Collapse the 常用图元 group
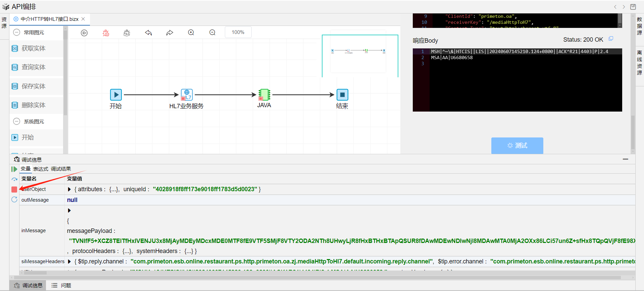The height and width of the screenshot is (291, 644). 16,33
